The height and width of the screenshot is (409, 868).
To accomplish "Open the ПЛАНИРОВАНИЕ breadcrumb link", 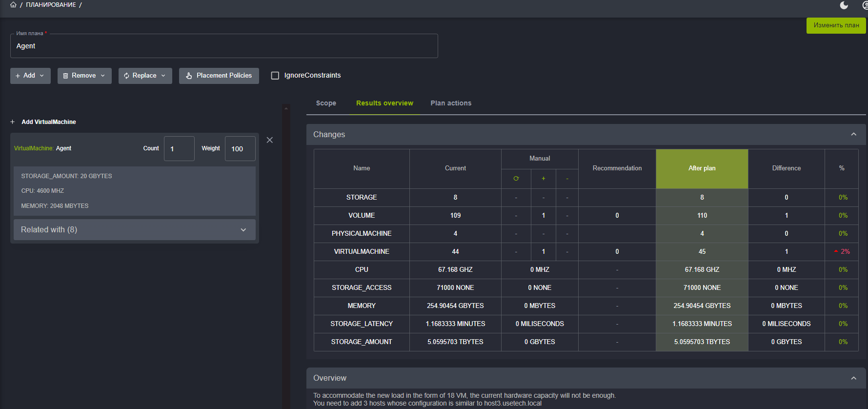I will [51, 5].
